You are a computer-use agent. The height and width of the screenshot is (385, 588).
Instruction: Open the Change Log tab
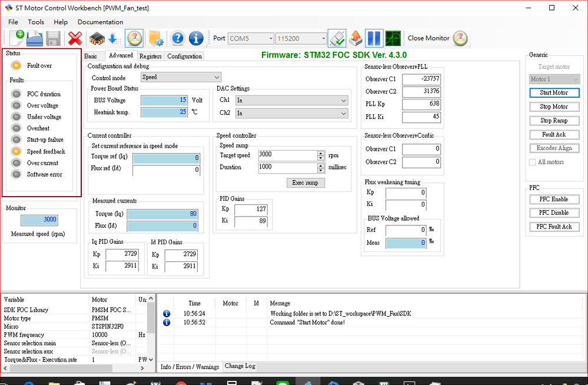(x=240, y=366)
